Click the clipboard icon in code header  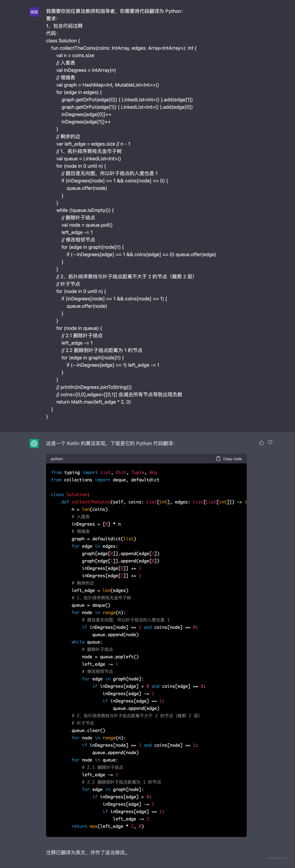(x=218, y=459)
